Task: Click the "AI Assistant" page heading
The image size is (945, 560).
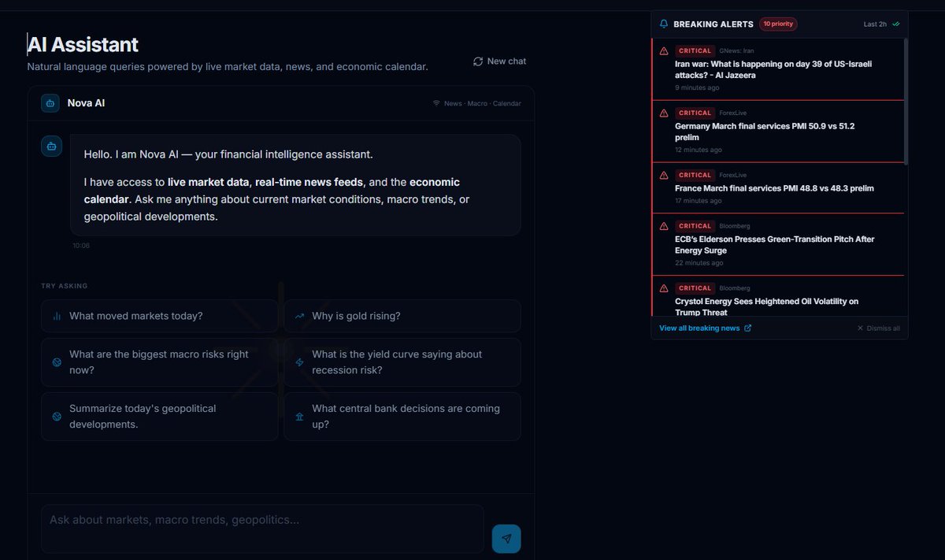Action: (83, 44)
